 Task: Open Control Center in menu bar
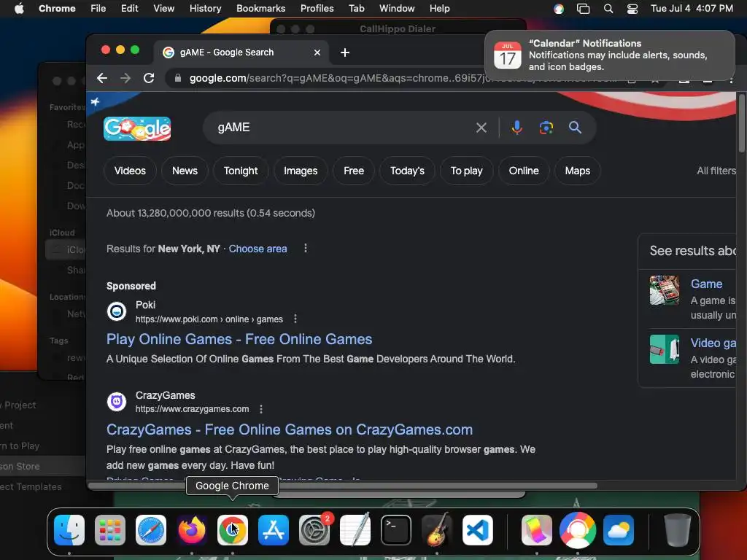click(632, 9)
